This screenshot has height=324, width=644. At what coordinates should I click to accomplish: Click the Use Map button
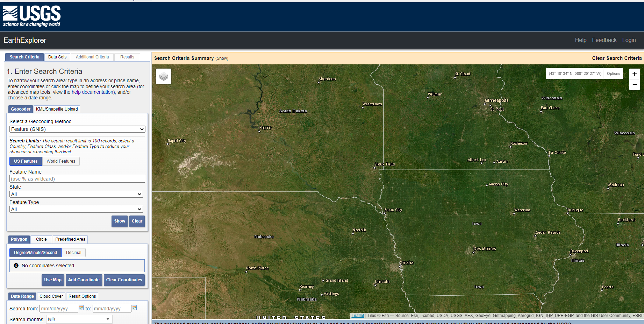pyautogui.click(x=53, y=280)
